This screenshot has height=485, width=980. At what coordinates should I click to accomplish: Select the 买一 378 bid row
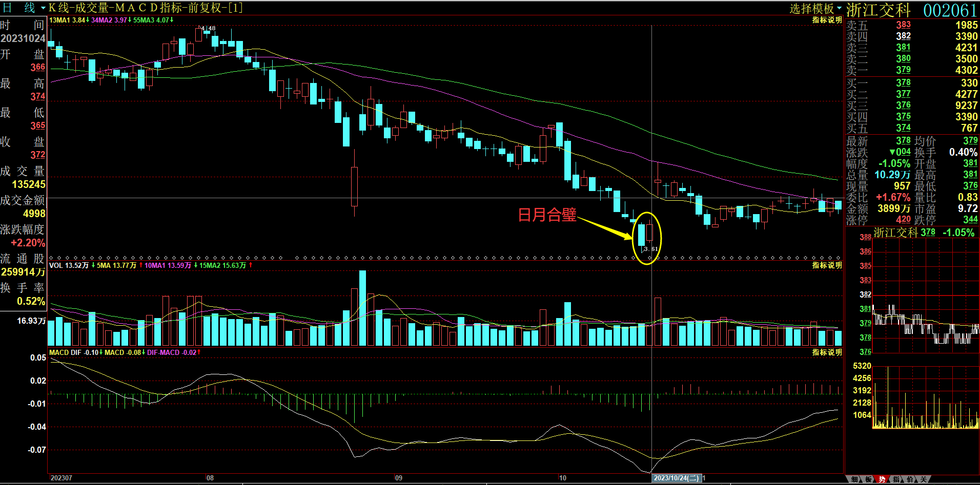(912, 83)
